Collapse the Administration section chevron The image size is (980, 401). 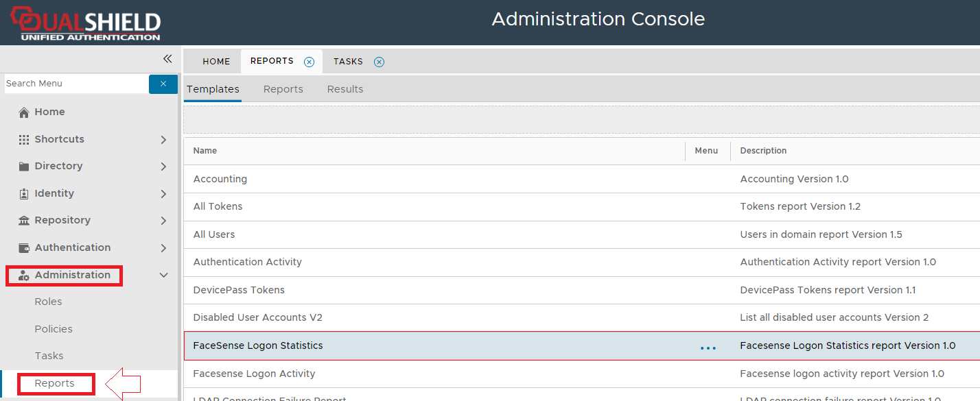coord(163,275)
